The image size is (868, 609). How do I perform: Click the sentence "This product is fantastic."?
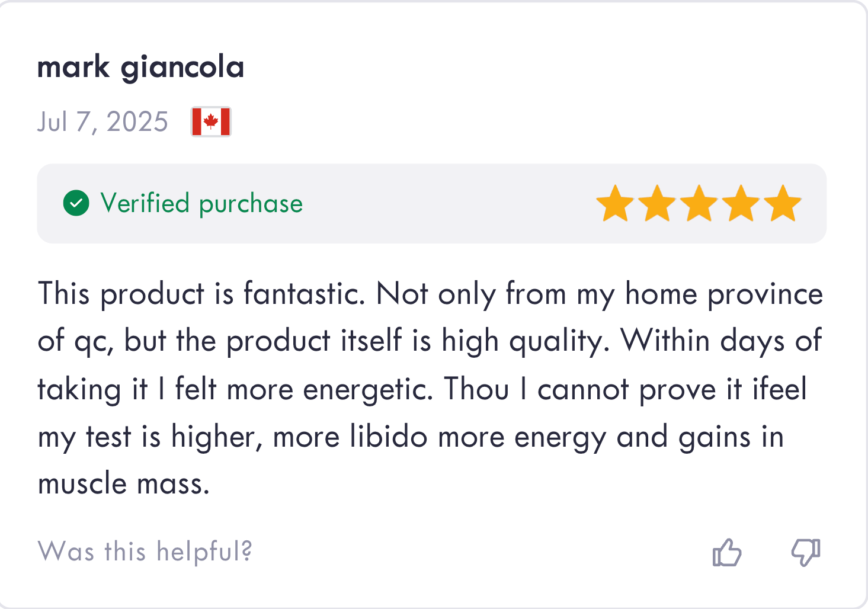(201, 294)
